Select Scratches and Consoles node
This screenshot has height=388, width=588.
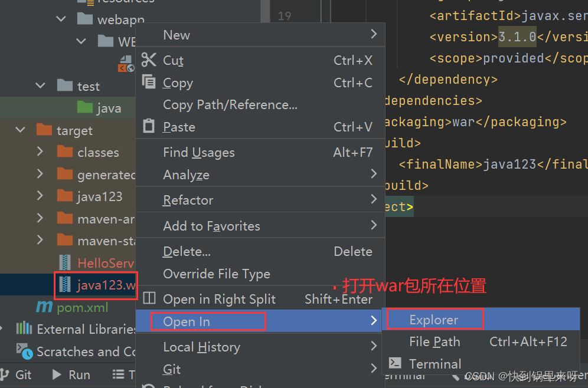coord(86,351)
